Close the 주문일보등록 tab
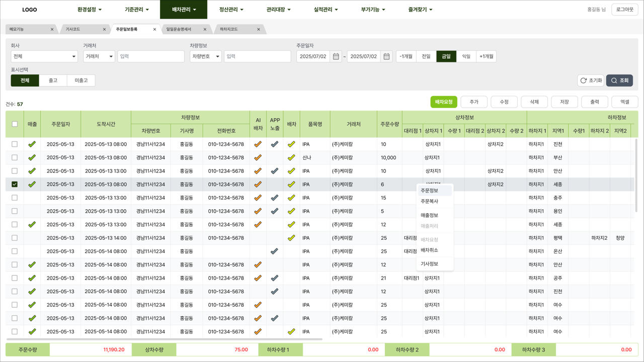This screenshot has height=362, width=644. [x=154, y=30]
